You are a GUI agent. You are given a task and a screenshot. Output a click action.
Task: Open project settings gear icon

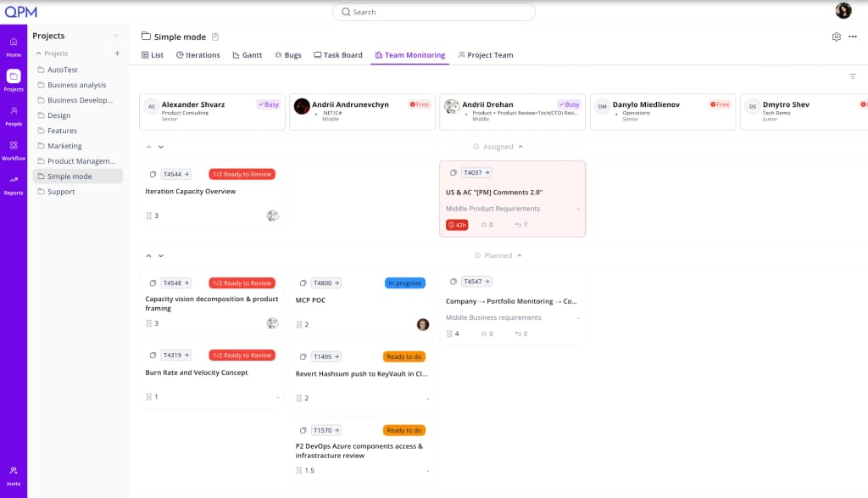tap(836, 36)
